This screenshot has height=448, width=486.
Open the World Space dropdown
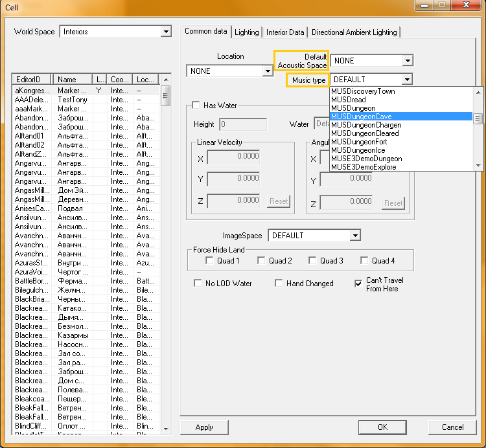pos(166,31)
